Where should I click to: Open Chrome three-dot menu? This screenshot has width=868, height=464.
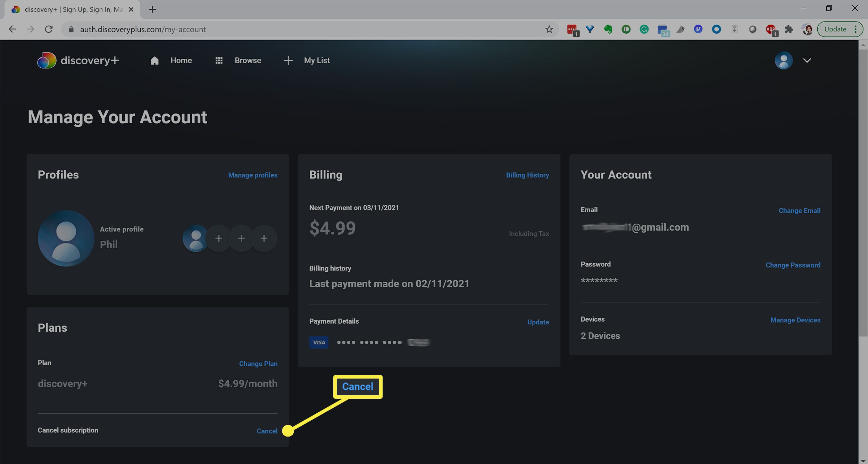click(x=856, y=29)
